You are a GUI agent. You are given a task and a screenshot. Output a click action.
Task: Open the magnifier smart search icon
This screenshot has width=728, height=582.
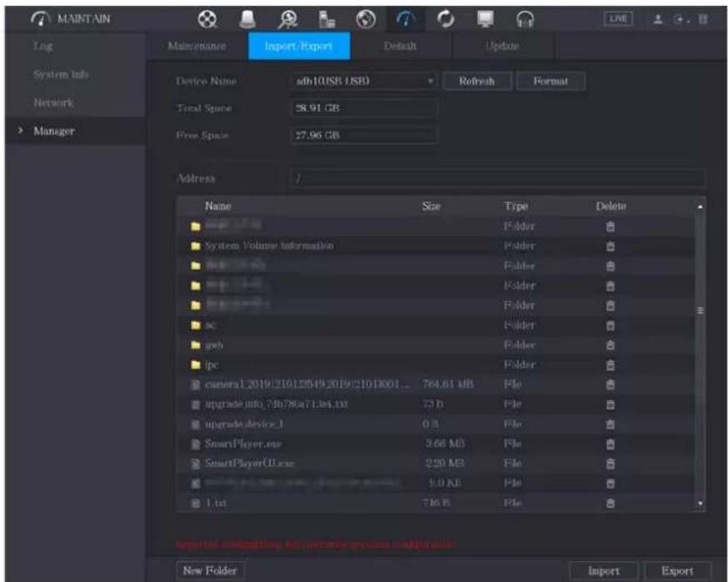[288, 19]
